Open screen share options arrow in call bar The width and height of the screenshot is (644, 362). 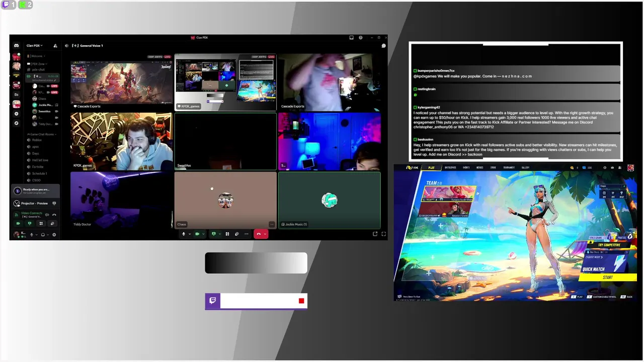pos(220,234)
